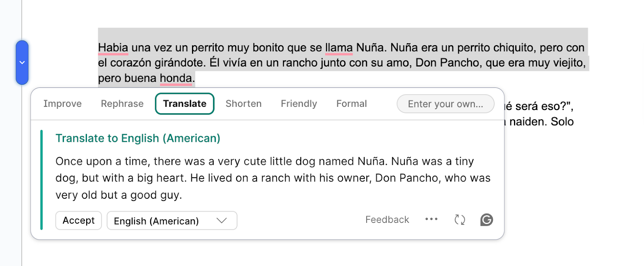The width and height of the screenshot is (644, 266).
Task: Regenerate the translation with the refresh icon
Action: (x=459, y=220)
